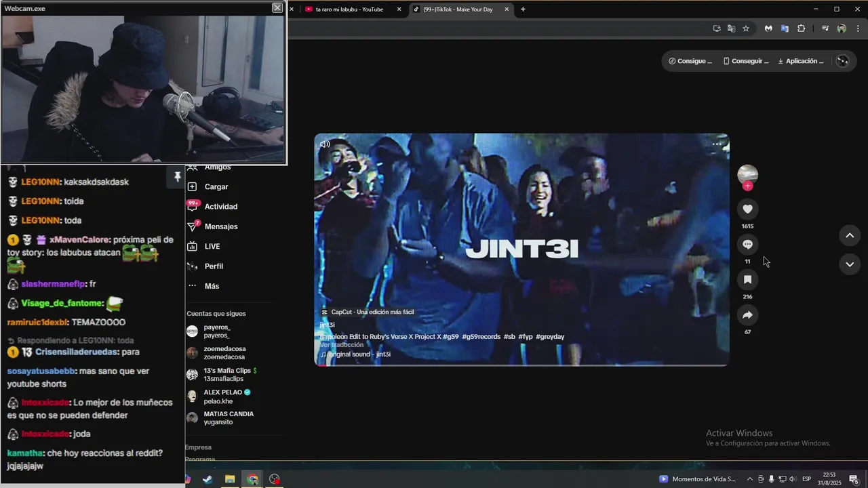
Task: Follow creator with the red plus badge
Action: tap(747, 186)
